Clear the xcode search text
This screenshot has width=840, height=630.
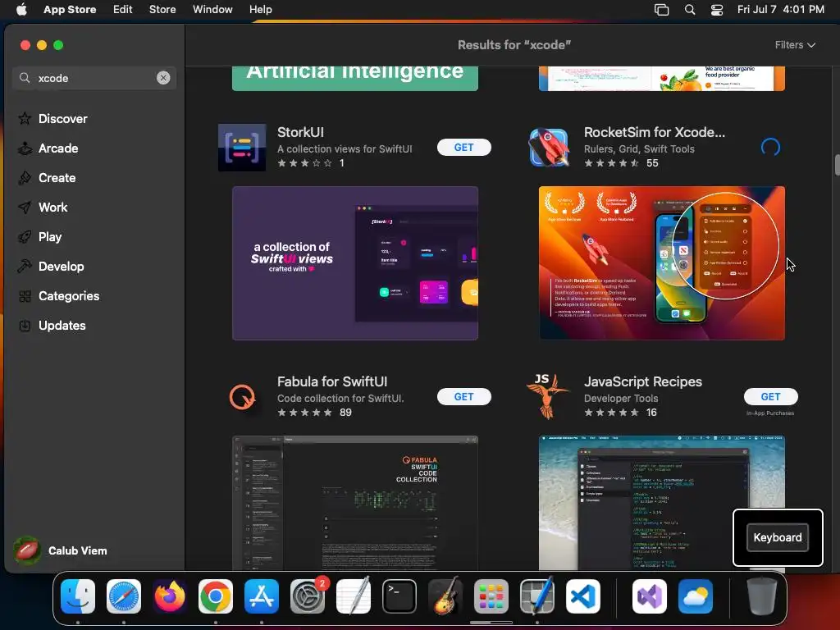(x=163, y=78)
